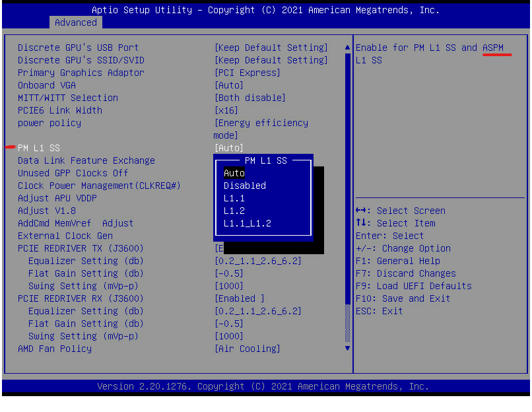Click the Select Screen arrows hint

(401, 211)
